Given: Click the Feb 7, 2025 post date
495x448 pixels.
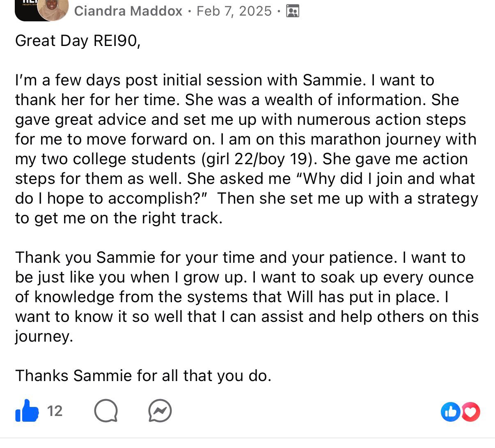Looking at the screenshot, I should (x=234, y=11).
